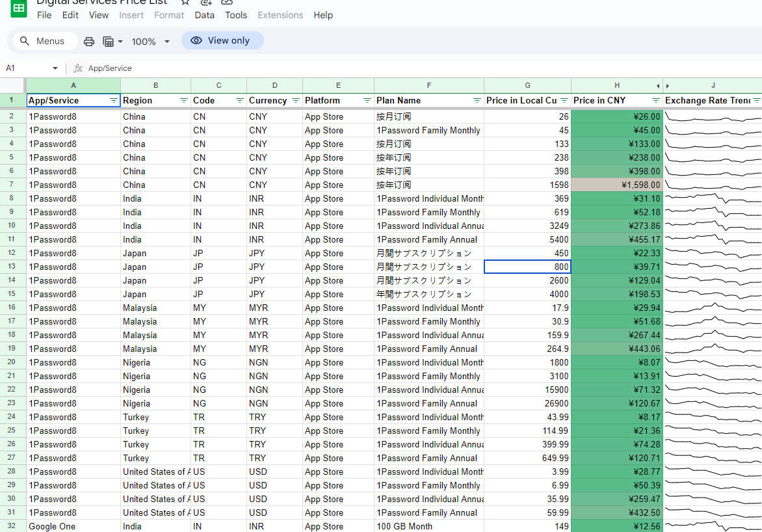The width and height of the screenshot is (762, 532).
Task: Open filter for Region column
Action: (x=184, y=100)
